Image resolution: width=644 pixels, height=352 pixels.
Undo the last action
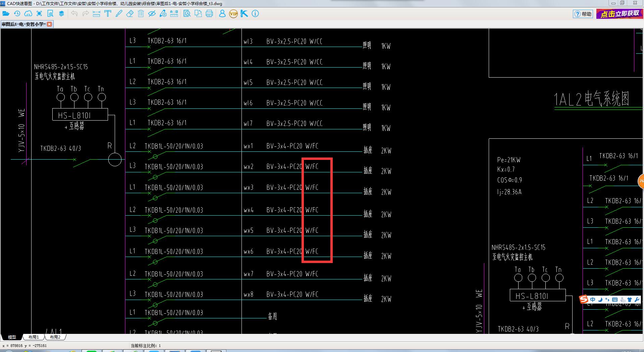(x=74, y=14)
